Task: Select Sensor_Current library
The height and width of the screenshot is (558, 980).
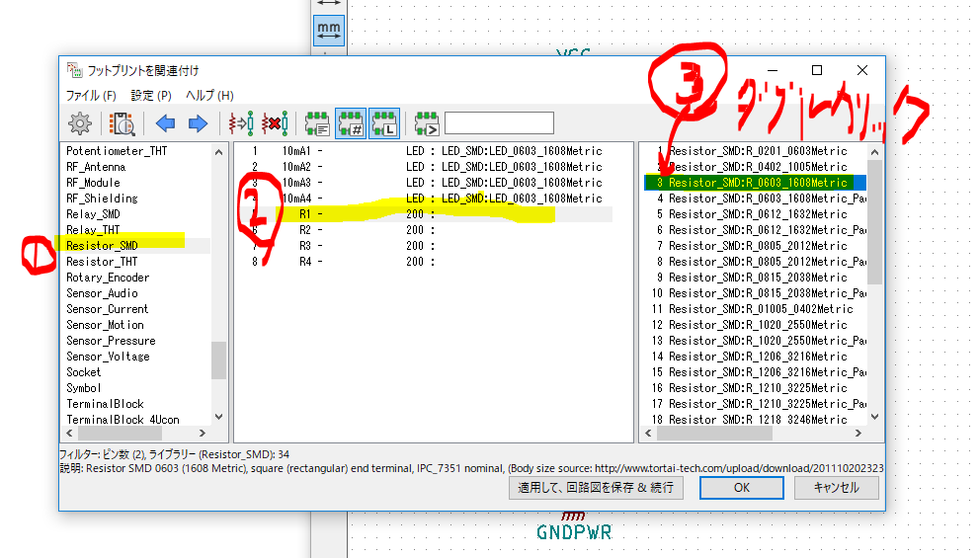Action: (x=108, y=309)
